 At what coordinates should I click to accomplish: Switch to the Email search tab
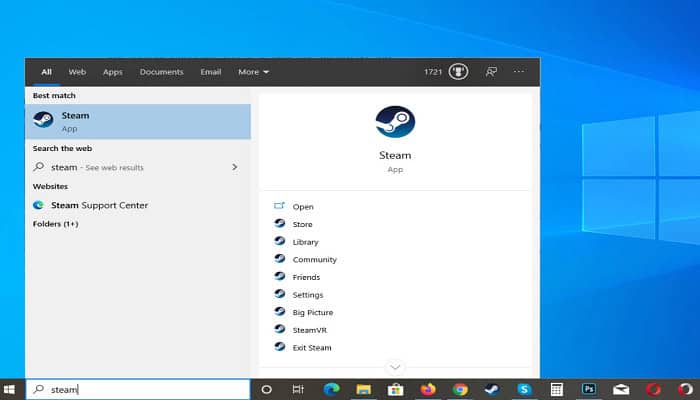[211, 72]
